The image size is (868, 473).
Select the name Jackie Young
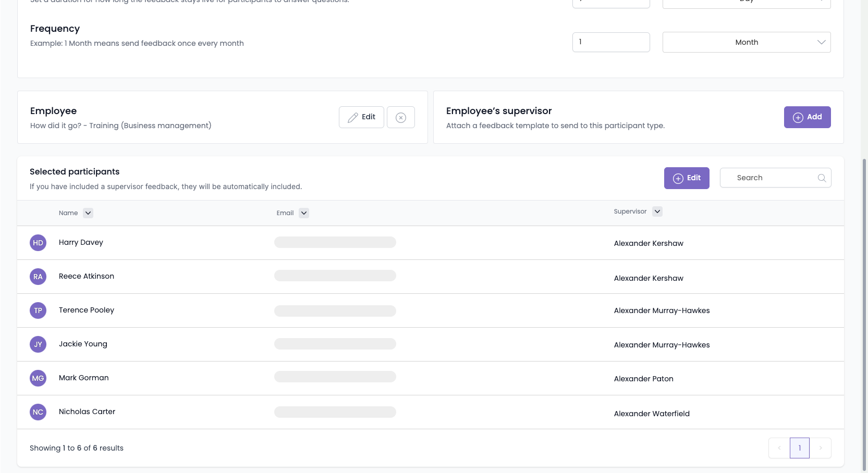coord(83,344)
